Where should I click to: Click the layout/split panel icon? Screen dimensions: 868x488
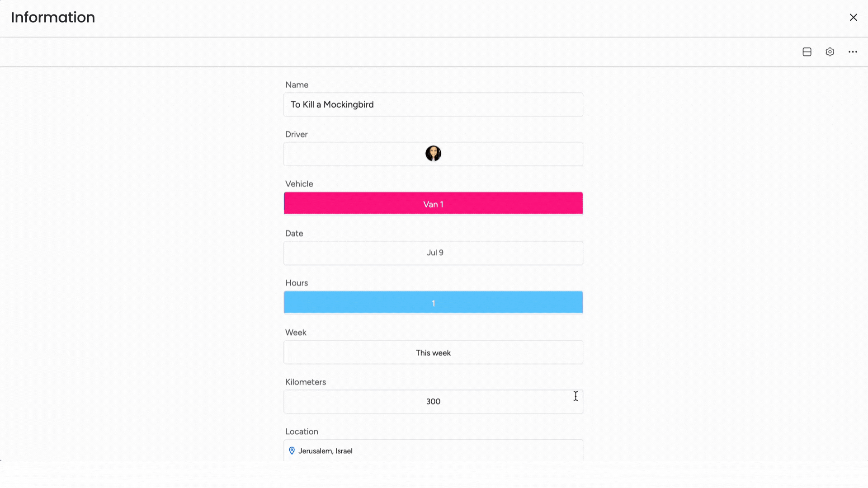807,52
